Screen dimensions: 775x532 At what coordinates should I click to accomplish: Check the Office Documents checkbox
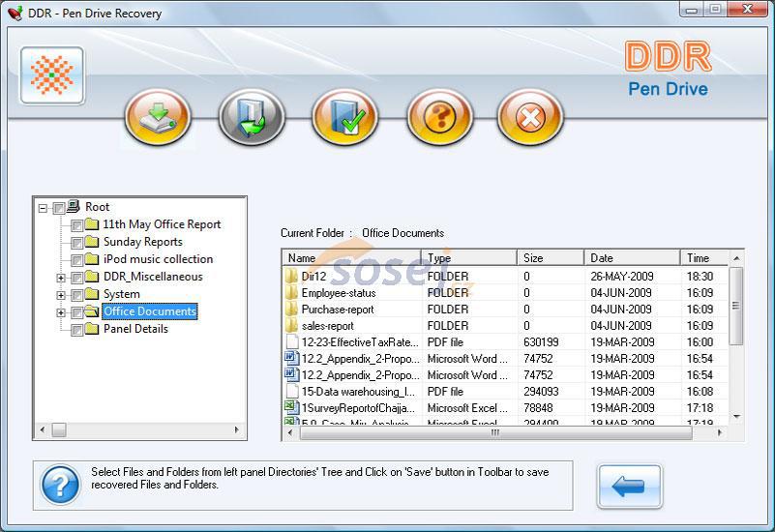tap(76, 312)
